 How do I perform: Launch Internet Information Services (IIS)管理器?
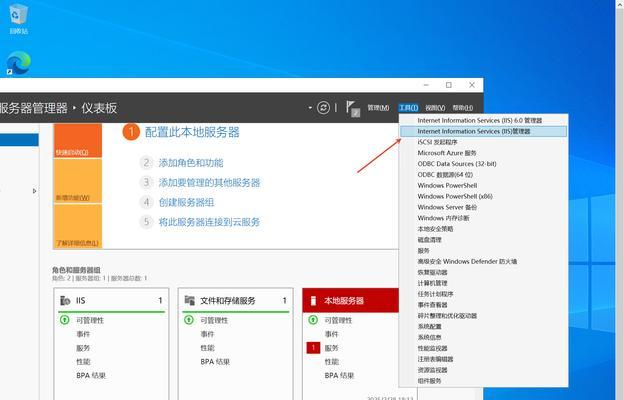[x=484, y=131]
